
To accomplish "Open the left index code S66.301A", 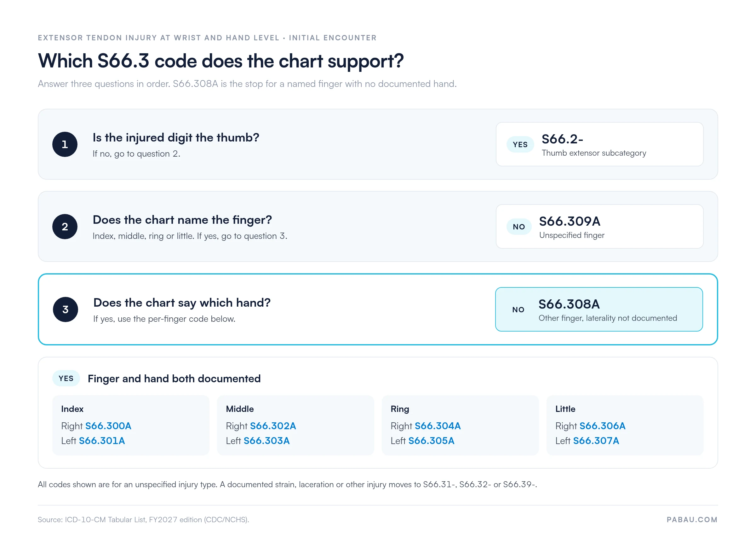I will (102, 441).
